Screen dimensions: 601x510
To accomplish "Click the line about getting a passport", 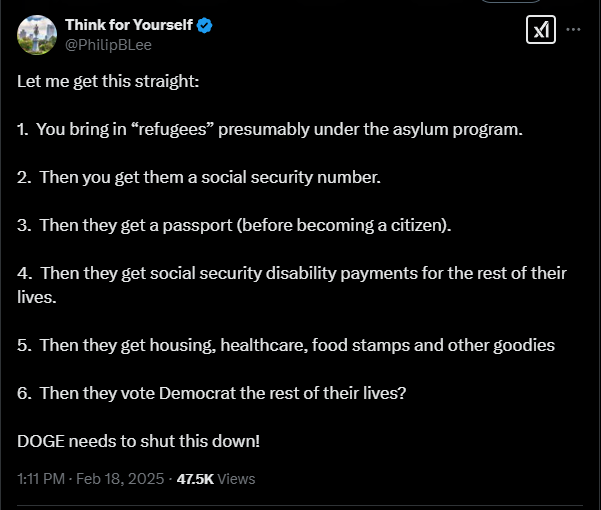I will click(234, 225).
